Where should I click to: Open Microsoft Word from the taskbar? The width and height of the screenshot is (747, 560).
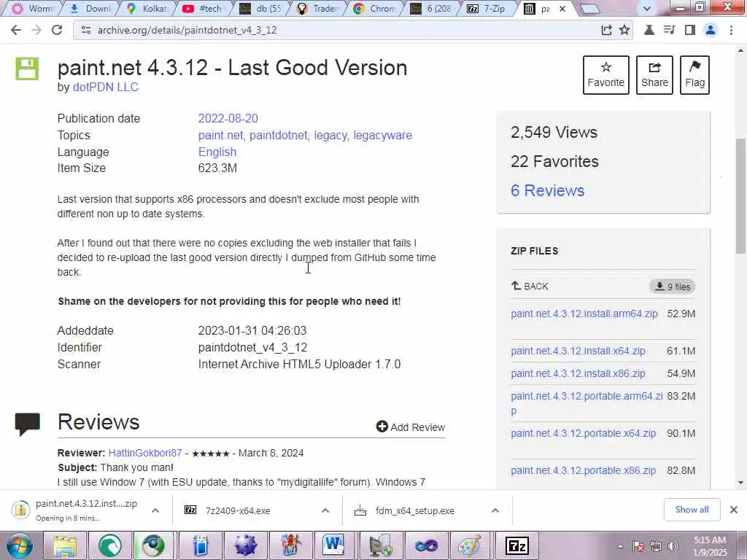point(334,545)
